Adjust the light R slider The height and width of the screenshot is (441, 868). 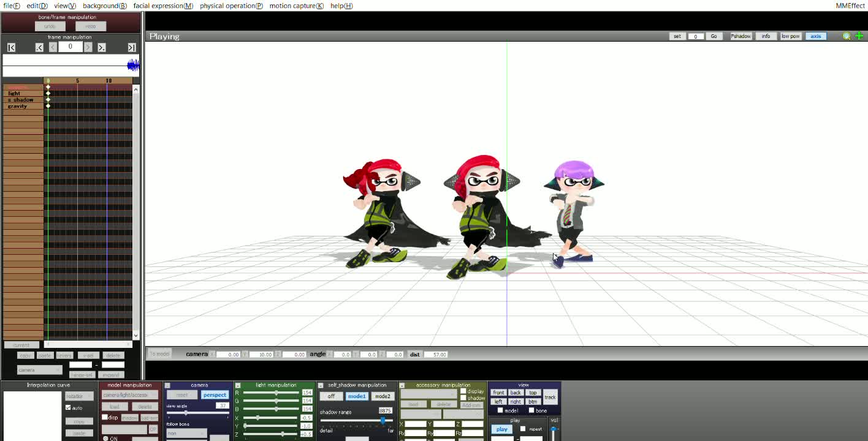[271, 393]
